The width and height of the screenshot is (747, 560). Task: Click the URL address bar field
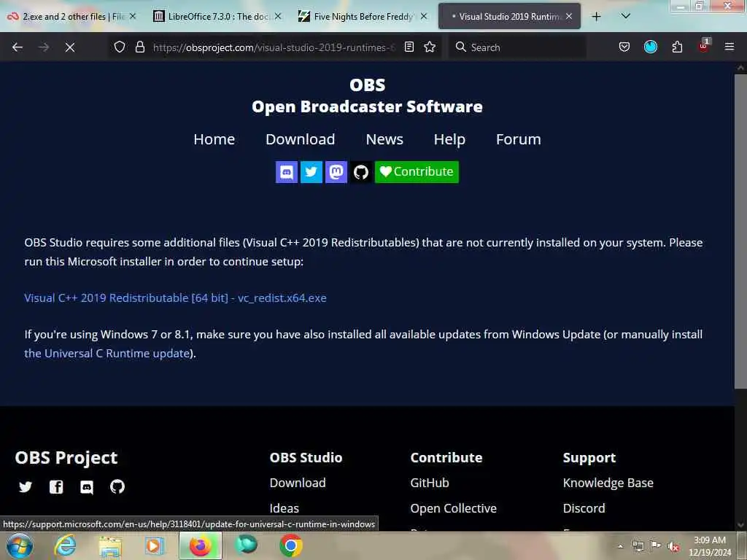click(x=274, y=47)
